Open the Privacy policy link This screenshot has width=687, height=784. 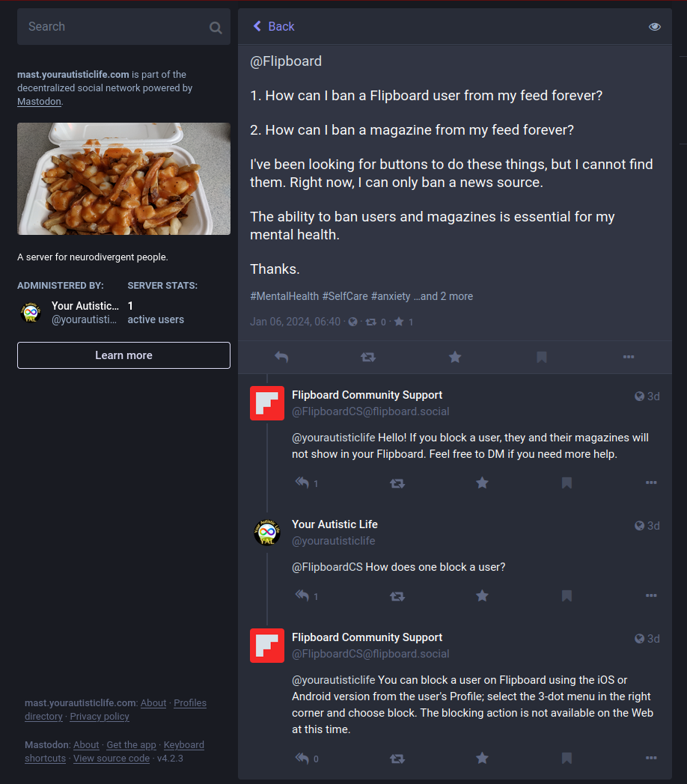[100, 717]
